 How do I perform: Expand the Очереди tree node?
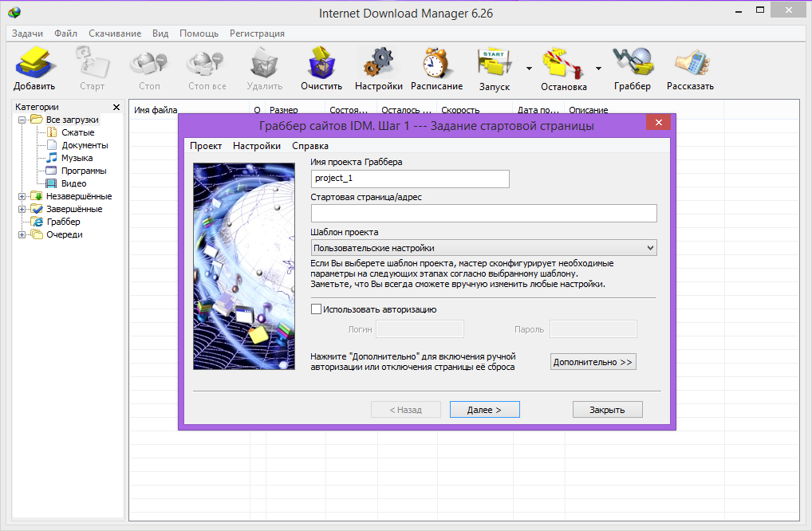pos(22,234)
